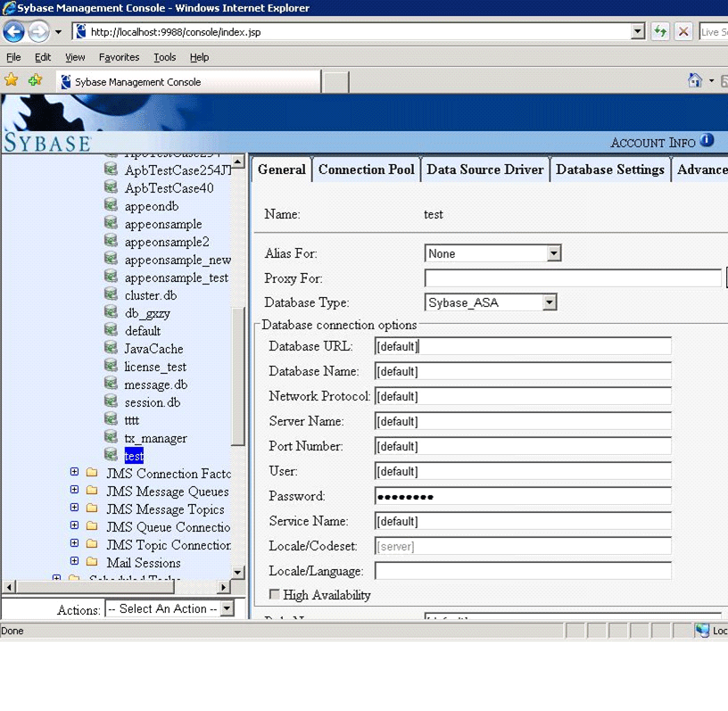Viewport: 728px width, 711px height.
Task: Click the Port Number input field
Action: [523, 446]
